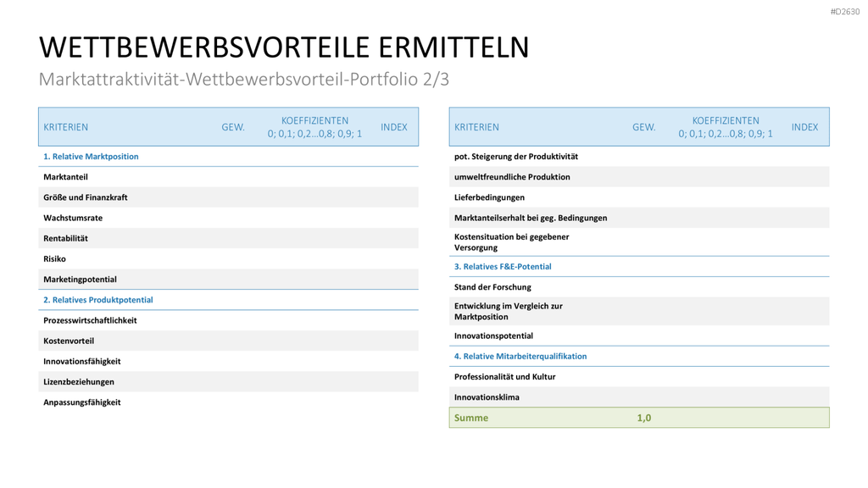Image resolution: width=868 pixels, height=488 pixels.
Task: Select the 'Rentabilität' row
Action: [x=228, y=238]
